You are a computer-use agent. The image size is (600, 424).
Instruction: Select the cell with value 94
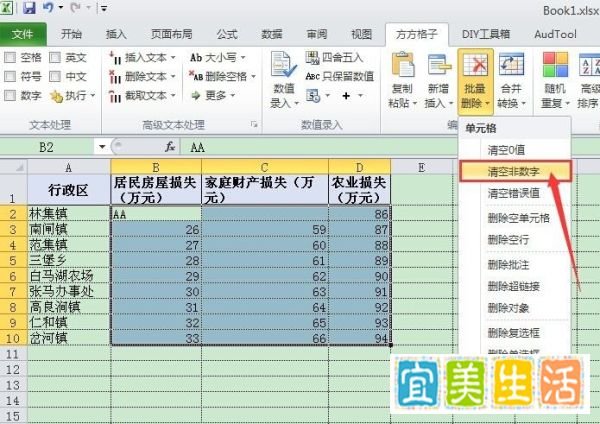tap(360, 338)
